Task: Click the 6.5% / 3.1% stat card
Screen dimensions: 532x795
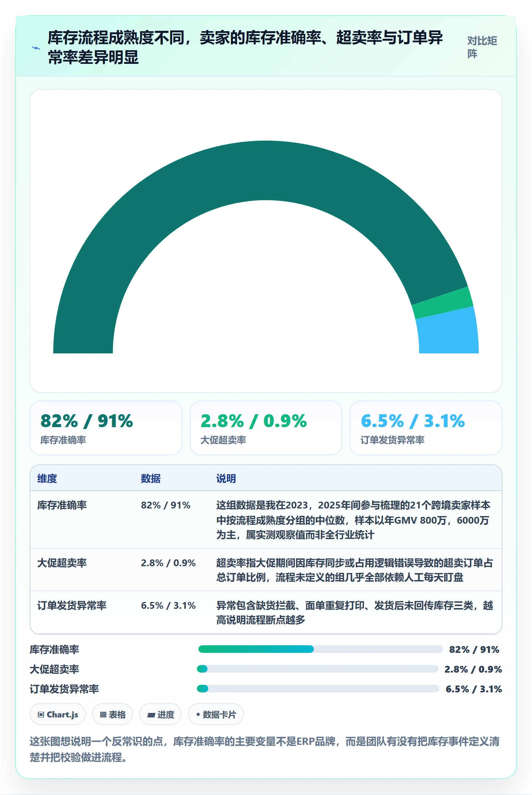Action: [x=426, y=428]
